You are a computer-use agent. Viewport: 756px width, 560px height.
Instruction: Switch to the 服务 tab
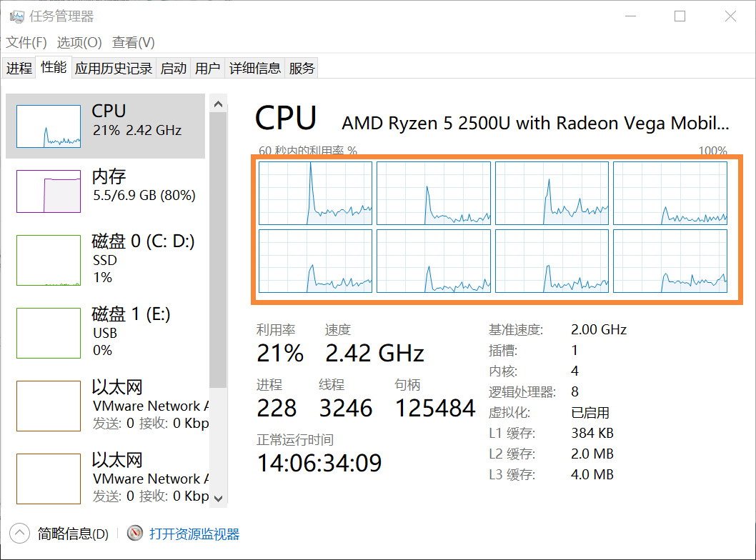point(302,69)
